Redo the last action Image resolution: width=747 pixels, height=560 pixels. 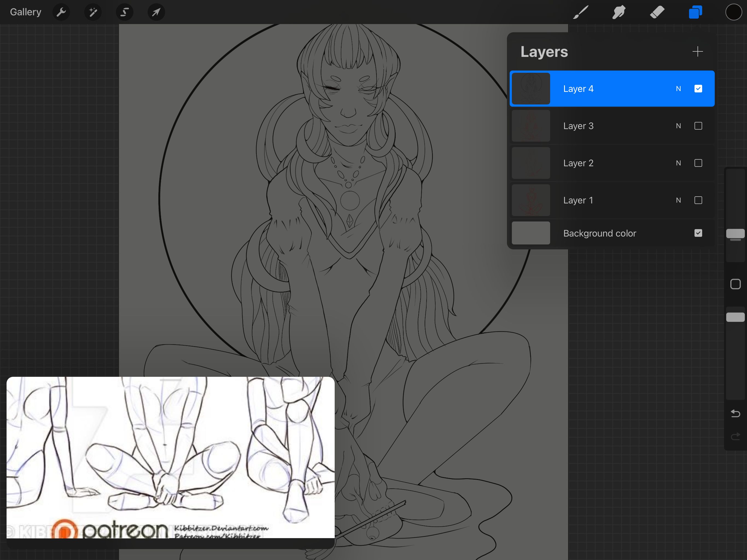coord(735,437)
